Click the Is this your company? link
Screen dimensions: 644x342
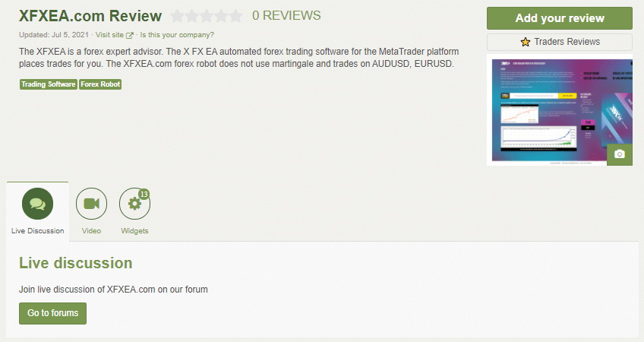(177, 35)
